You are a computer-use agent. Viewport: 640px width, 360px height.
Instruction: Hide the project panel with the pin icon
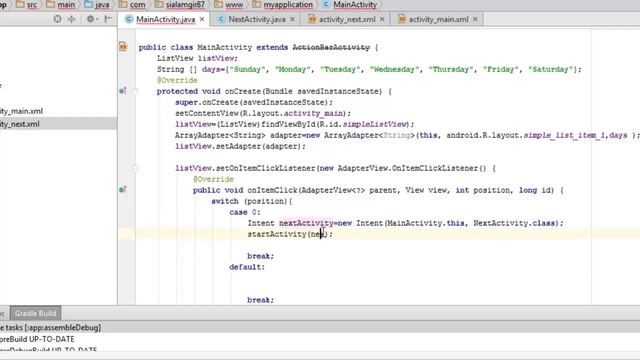pos(108,19)
